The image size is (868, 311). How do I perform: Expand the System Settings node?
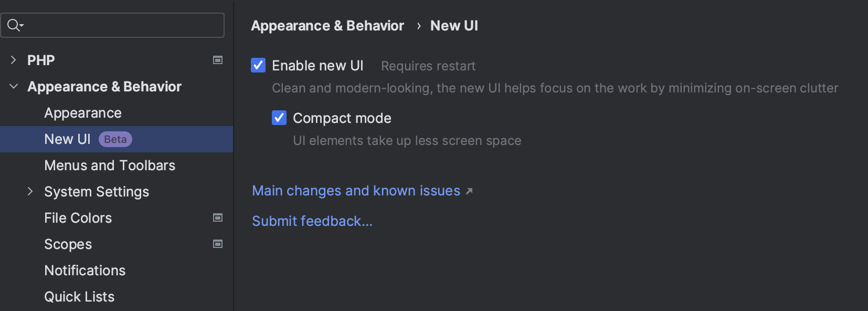(x=30, y=191)
